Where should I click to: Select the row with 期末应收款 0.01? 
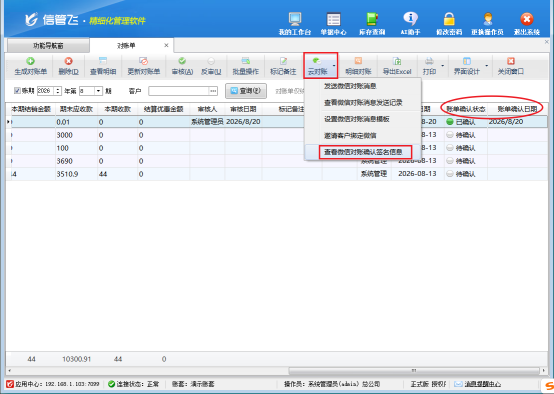click(x=277, y=122)
